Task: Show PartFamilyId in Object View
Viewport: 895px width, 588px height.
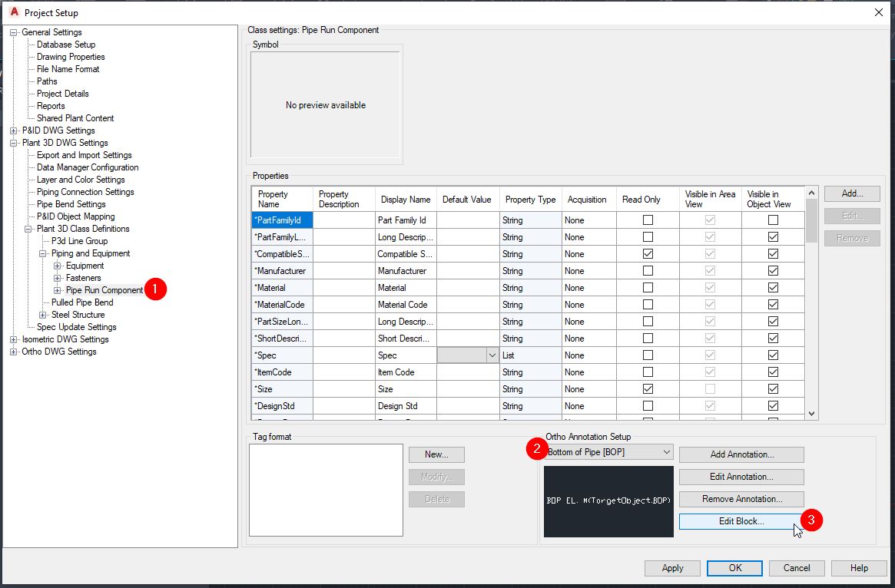Action: (774, 220)
